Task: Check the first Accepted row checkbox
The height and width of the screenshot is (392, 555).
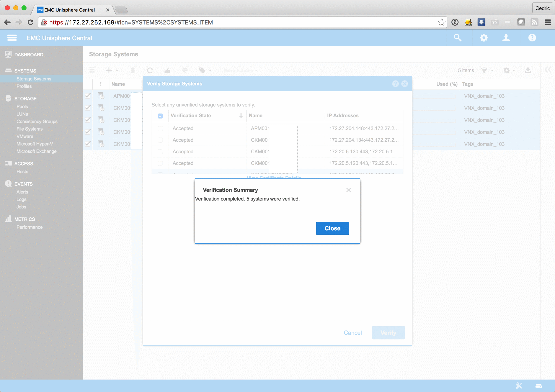Action: (160, 128)
